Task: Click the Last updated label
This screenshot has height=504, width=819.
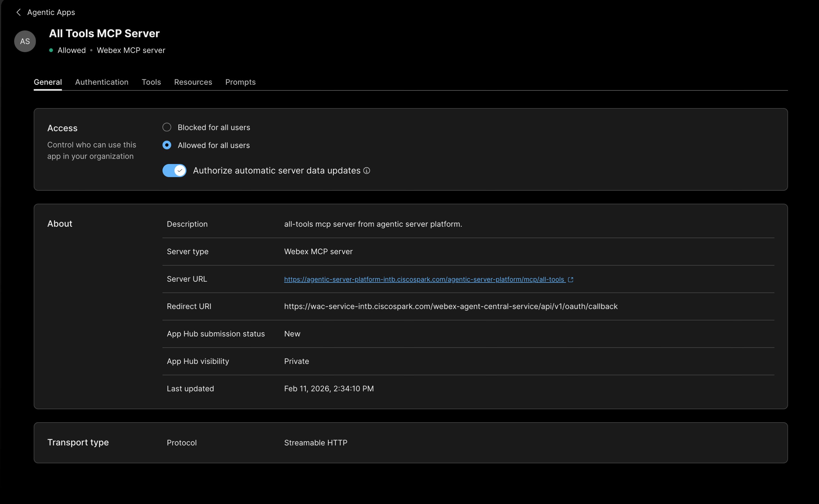Action: pyautogui.click(x=190, y=389)
